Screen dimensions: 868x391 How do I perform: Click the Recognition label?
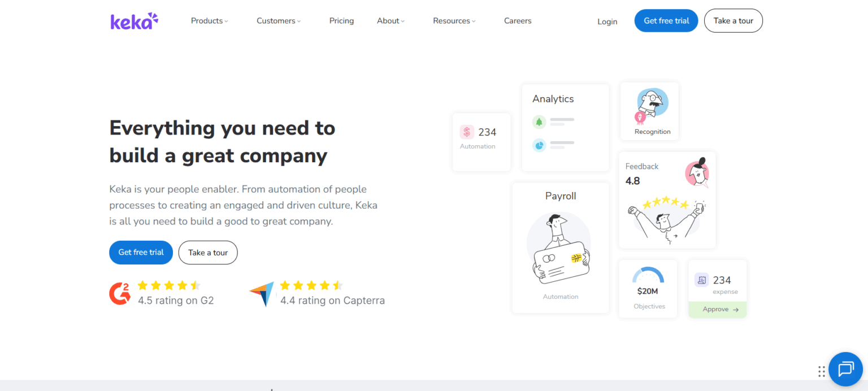(653, 132)
